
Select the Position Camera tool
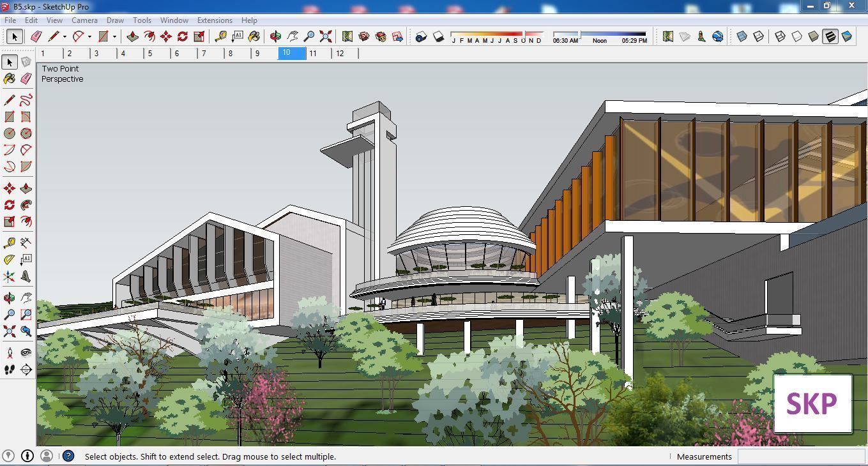(x=10, y=352)
